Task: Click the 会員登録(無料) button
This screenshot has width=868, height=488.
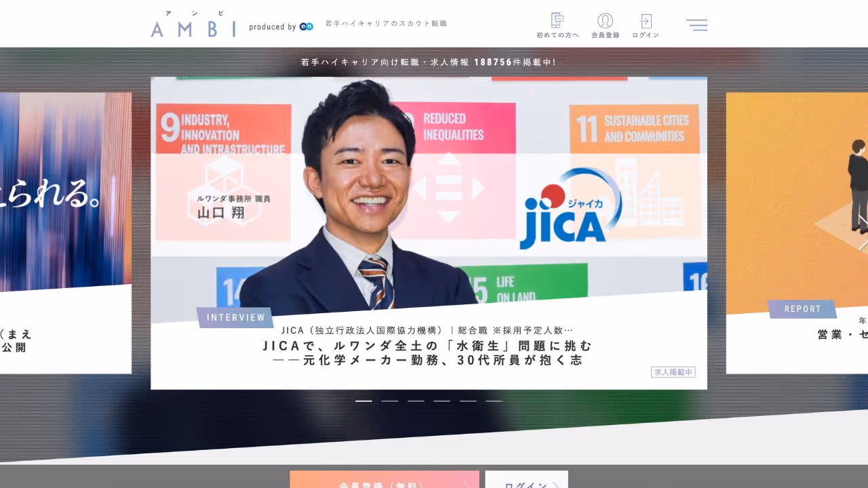Action: pyautogui.click(x=384, y=480)
